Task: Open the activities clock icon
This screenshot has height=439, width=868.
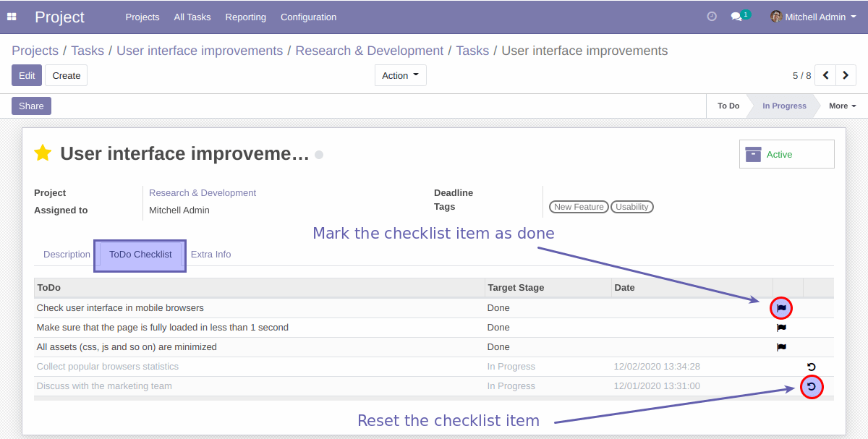Action: pyautogui.click(x=711, y=16)
